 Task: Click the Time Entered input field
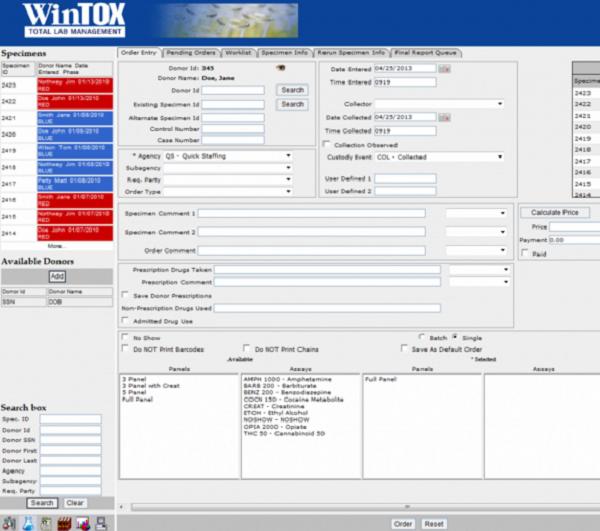click(405, 82)
